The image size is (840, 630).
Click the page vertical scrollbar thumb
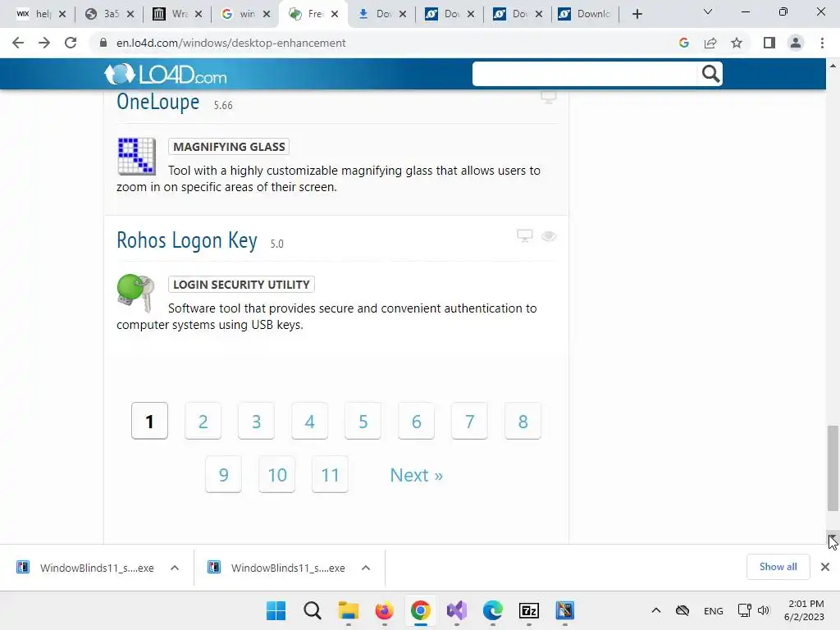[833, 468]
